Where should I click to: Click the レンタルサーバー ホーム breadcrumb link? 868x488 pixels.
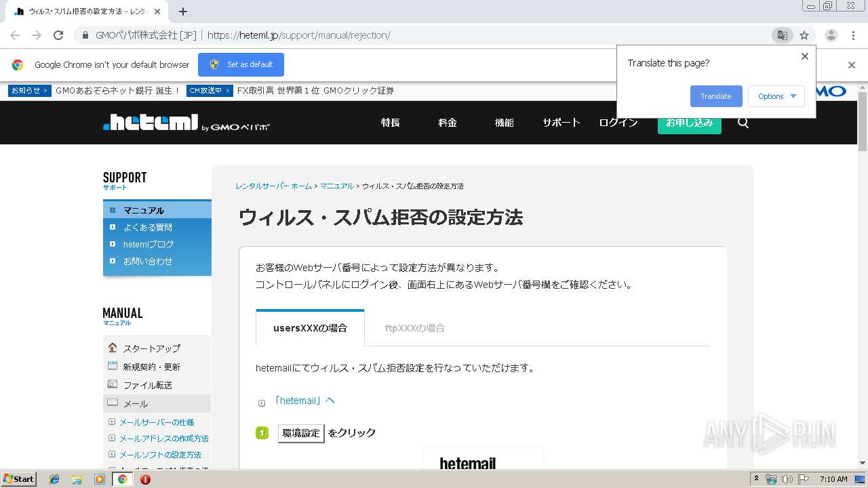pyautogui.click(x=274, y=186)
